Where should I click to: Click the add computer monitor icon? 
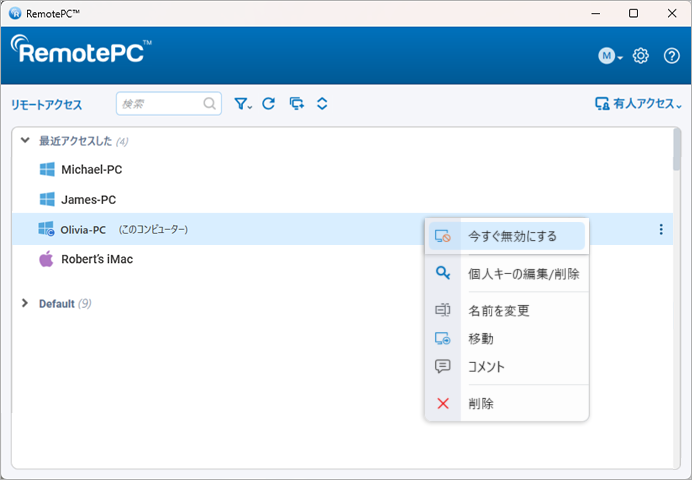point(297,104)
